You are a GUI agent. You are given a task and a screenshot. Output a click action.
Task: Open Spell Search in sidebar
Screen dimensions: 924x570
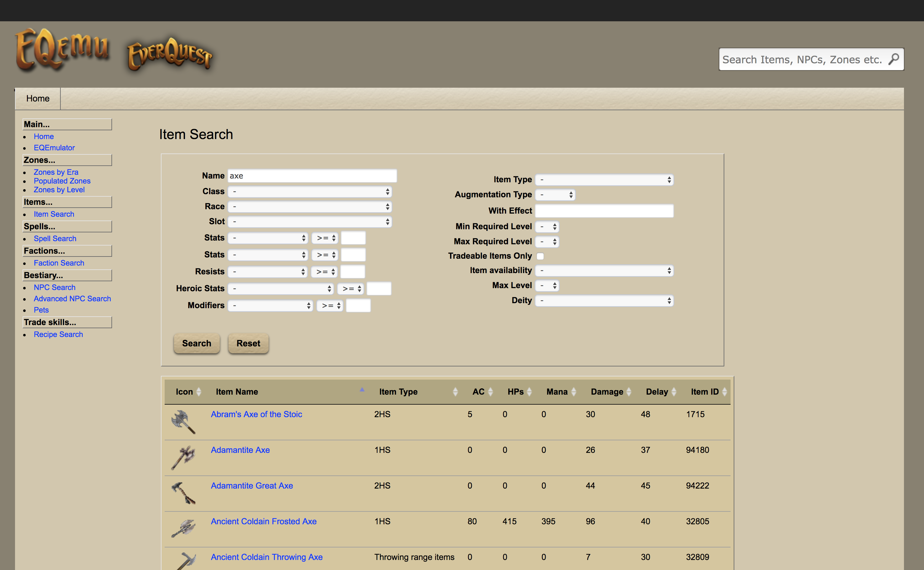pos(55,238)
